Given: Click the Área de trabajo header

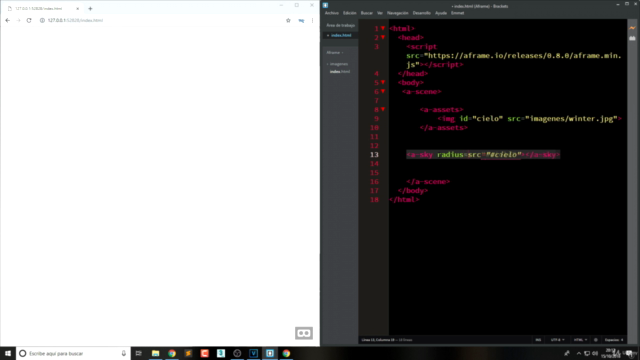Looking at the screenshot, I should (340, 25).
